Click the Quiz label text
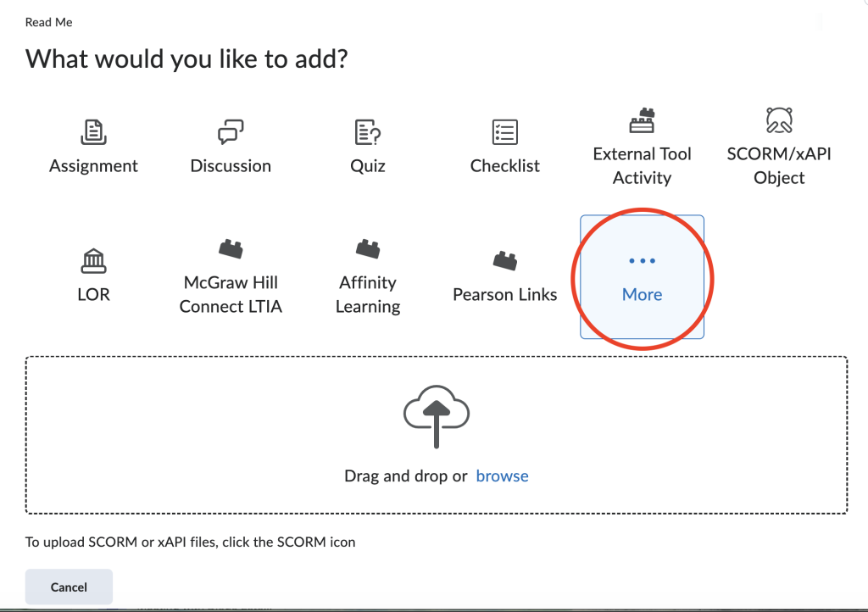Image resolution: width=868 pixels, height=612 pixels. point(368,166)
